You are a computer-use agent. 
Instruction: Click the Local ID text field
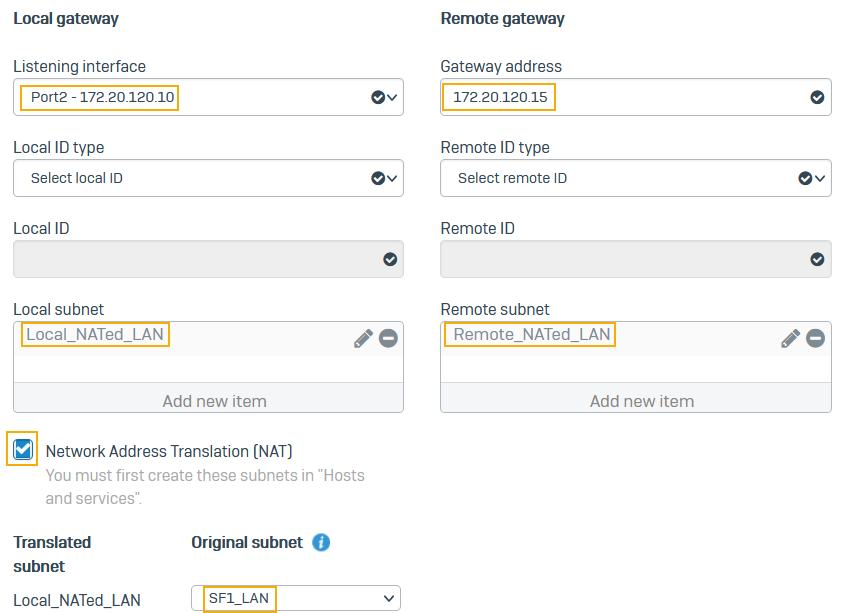coord(195,259)
